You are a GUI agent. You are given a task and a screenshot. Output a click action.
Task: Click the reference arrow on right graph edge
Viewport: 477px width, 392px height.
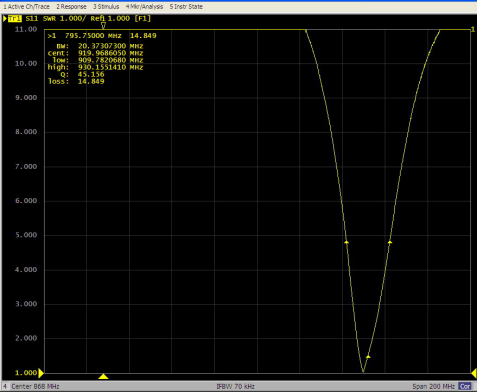(x=473, y=373)
